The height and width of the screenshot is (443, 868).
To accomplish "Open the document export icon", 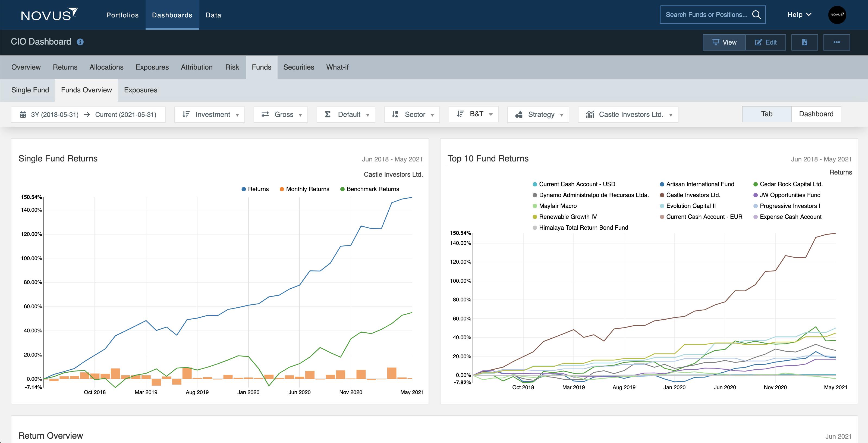I will [805, 42].
